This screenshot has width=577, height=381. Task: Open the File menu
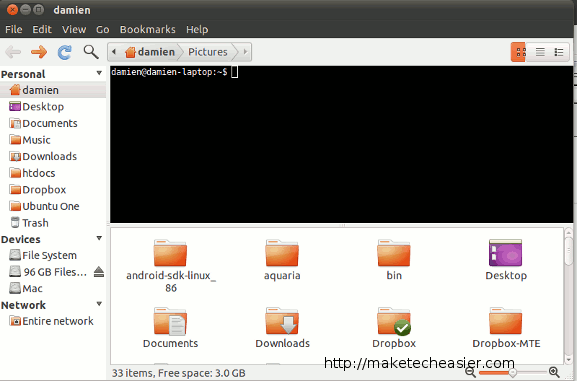click(x=14, y=29)
